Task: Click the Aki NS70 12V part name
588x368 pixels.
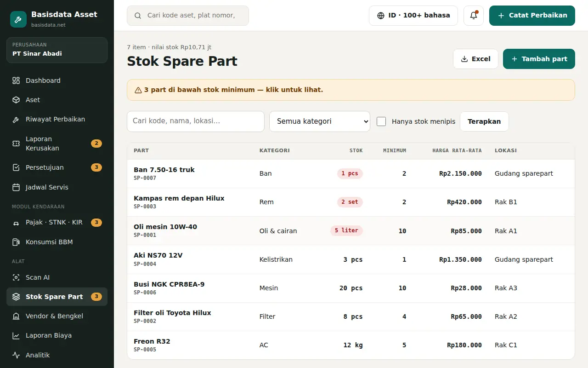Action: 158,255
